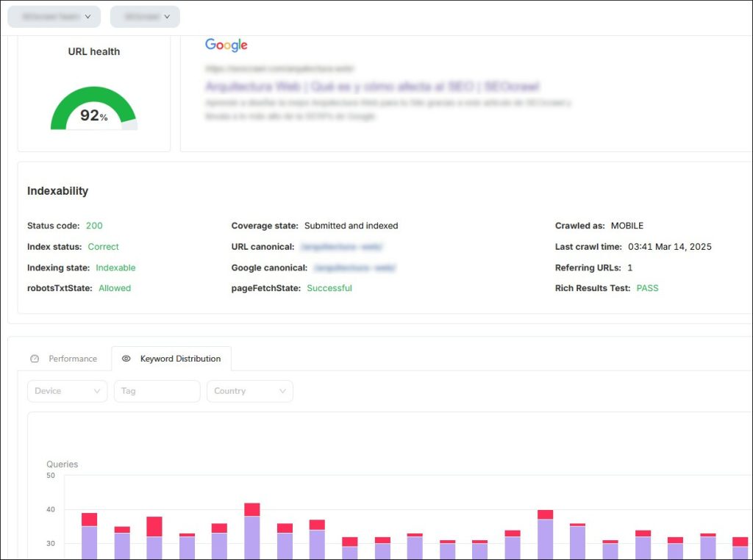Expand the first dropdown at the top left
The image size is (753, 560).
coord(54,16)
